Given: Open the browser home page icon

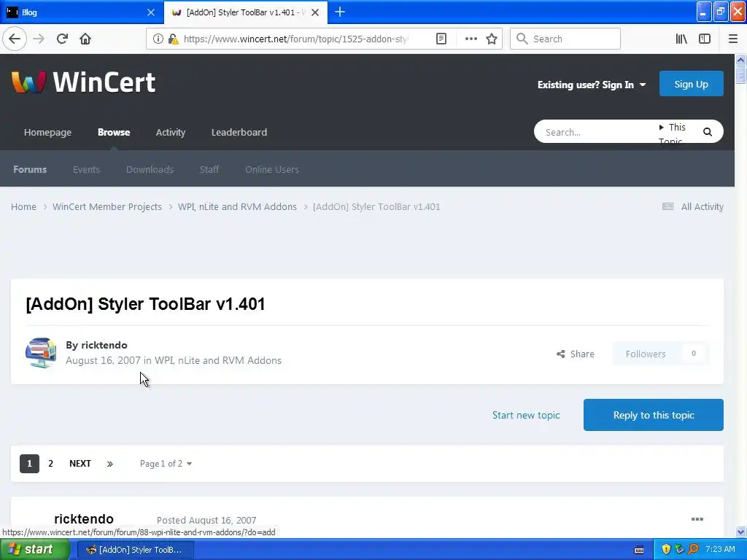Looking at the screenshot, I should tap(85, 39).
